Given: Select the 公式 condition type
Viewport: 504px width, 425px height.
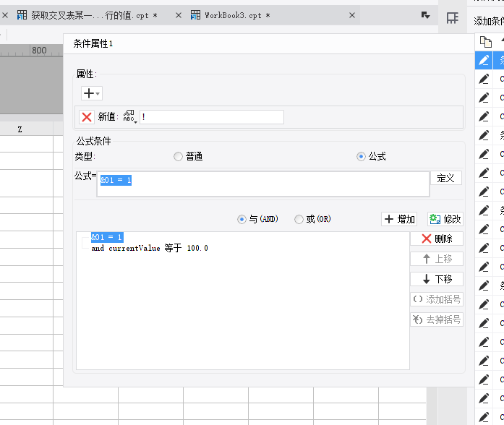Looking at the screenshot, I should coord(371,156).
